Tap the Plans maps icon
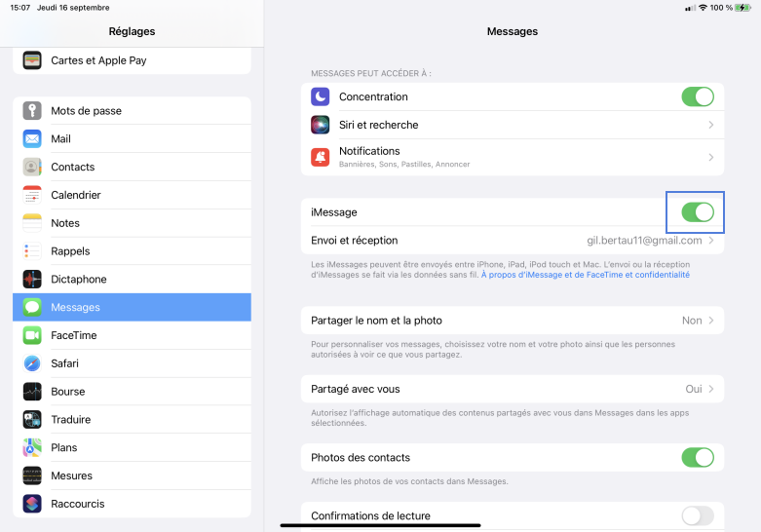The width and height of the screenshot is (761, 532). [32, 447]
